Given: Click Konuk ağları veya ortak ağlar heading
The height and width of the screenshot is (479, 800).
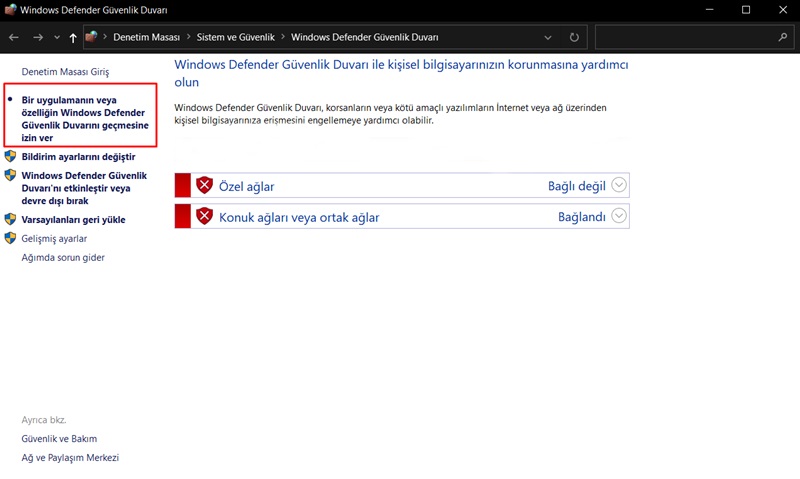Looking at the screenshot, I should (299, 218).
